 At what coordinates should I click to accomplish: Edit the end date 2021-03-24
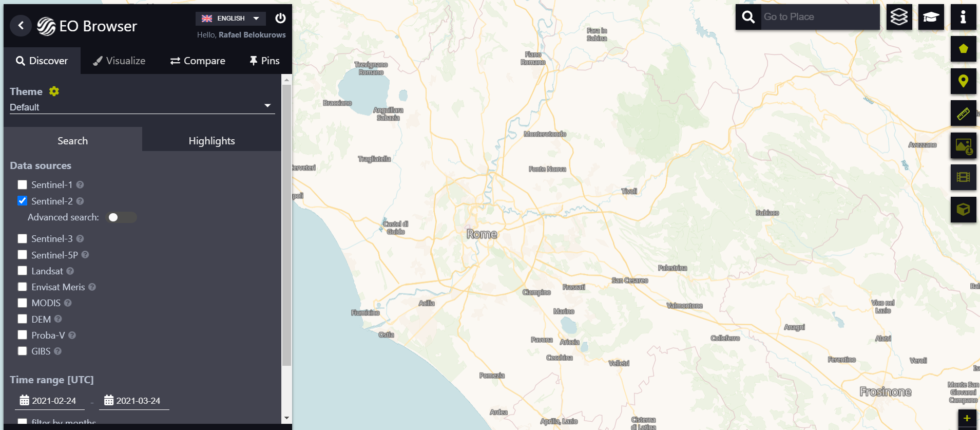pyautogui.click(x=138, y=401)
